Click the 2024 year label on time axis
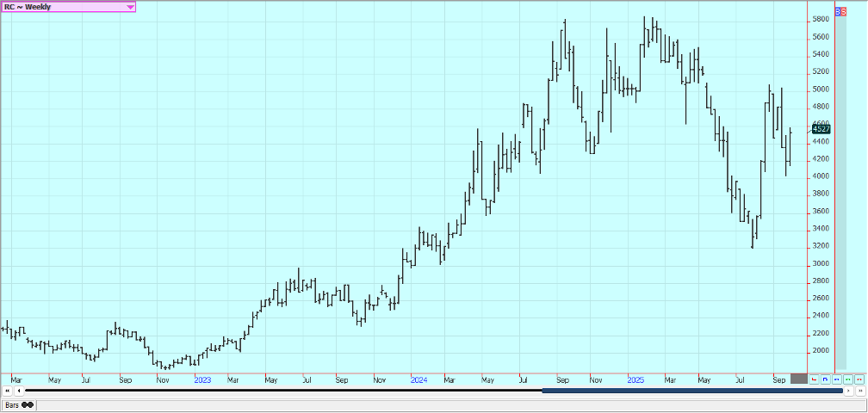Screen dimensions: 868x413 pos(418,379)
